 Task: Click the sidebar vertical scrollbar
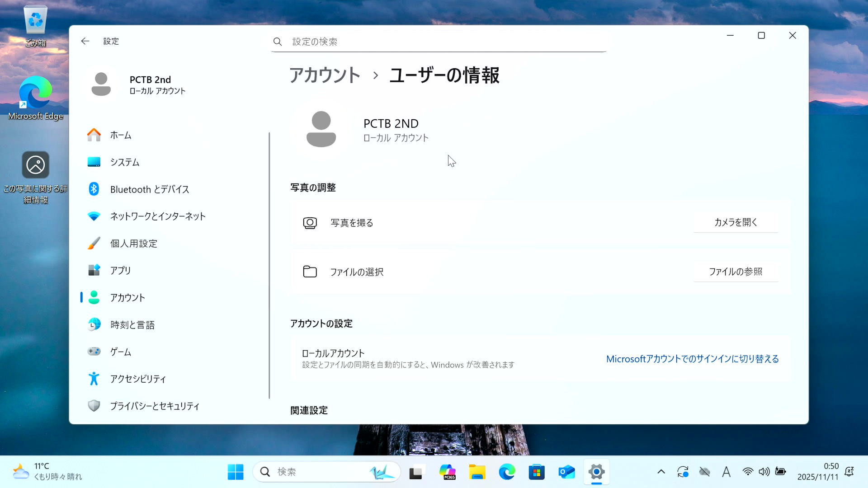click(x=269, y=265)
